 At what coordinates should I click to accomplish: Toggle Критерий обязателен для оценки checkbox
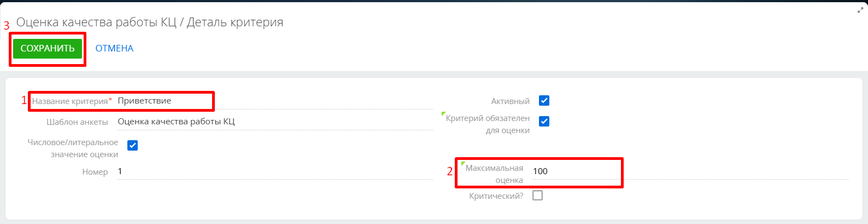(544, 122)
